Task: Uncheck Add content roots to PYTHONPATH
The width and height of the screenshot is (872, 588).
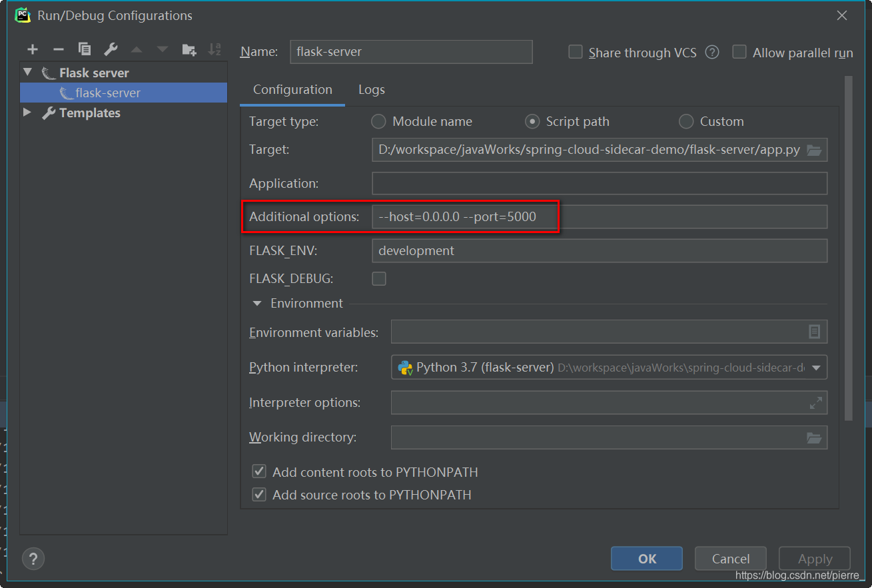Action: [259, 472]
